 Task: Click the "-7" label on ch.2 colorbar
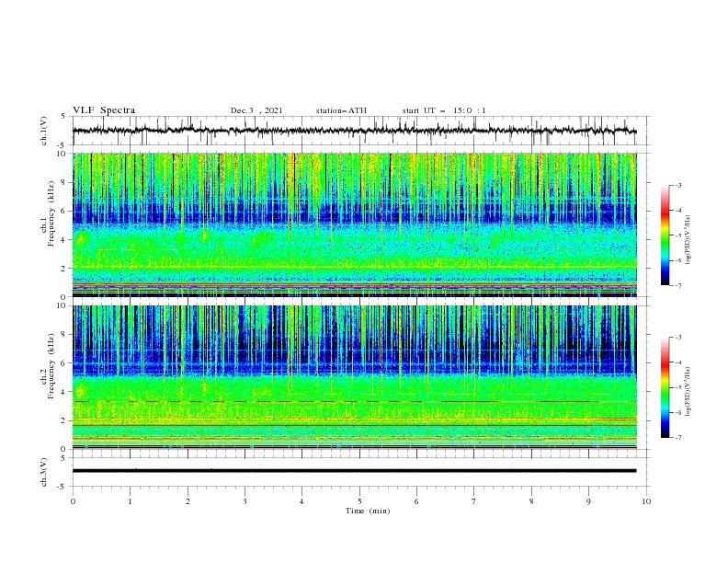(678, 438)
